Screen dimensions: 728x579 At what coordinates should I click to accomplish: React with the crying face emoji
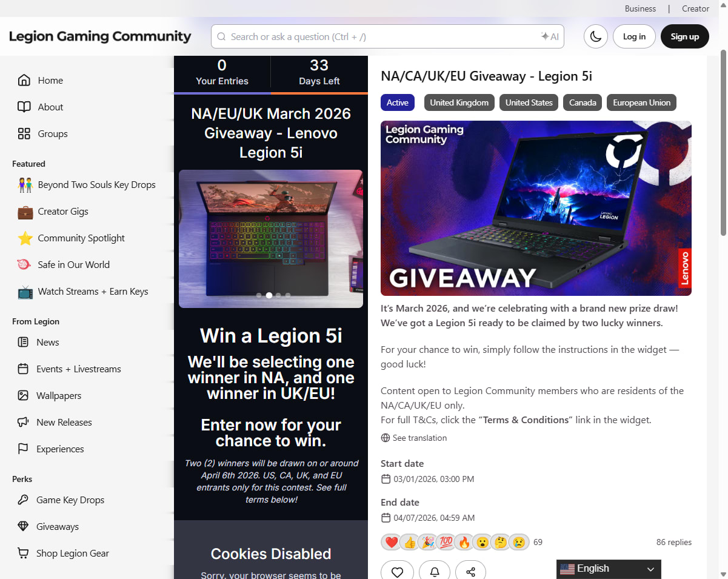tap(519, 542)
